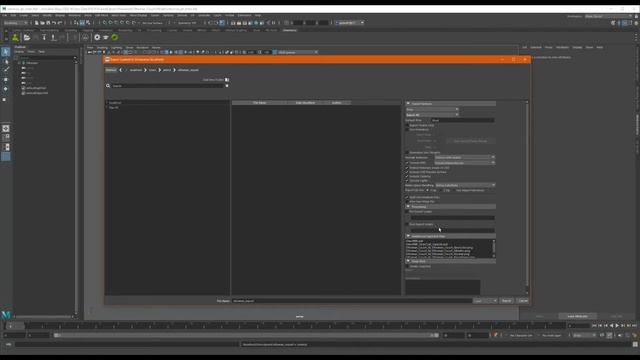Select the Y-Up axis radio button

coord(428,190)
